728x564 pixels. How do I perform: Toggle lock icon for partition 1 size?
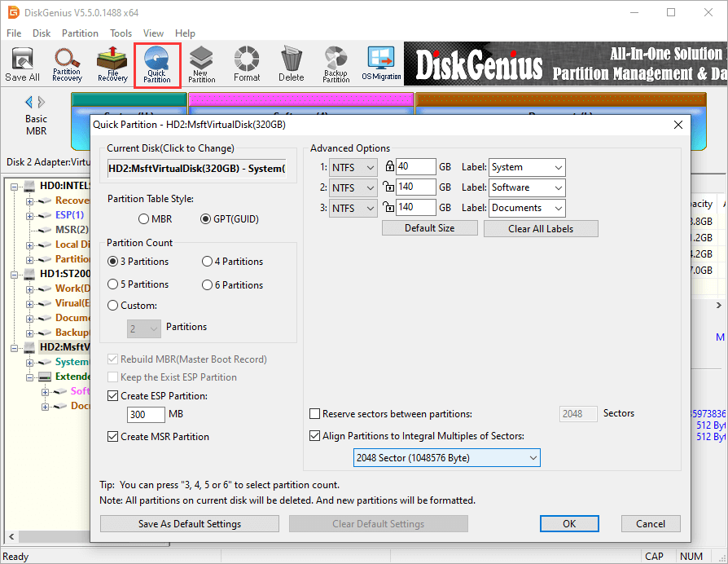coord(389,167)
